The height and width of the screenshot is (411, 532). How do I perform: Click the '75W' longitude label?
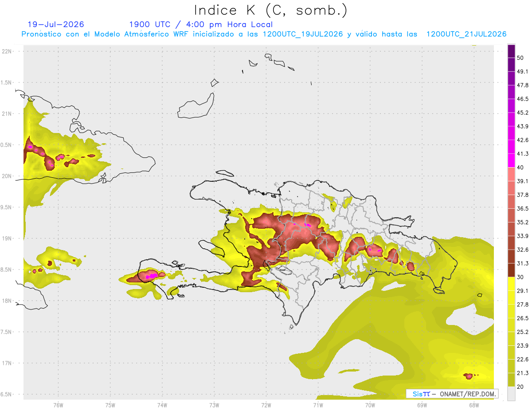coord(110,405)
